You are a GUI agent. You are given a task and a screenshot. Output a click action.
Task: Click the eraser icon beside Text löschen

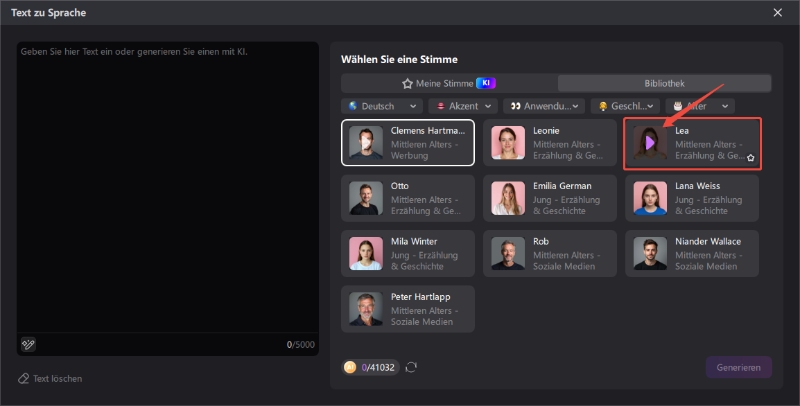(24, 379)
